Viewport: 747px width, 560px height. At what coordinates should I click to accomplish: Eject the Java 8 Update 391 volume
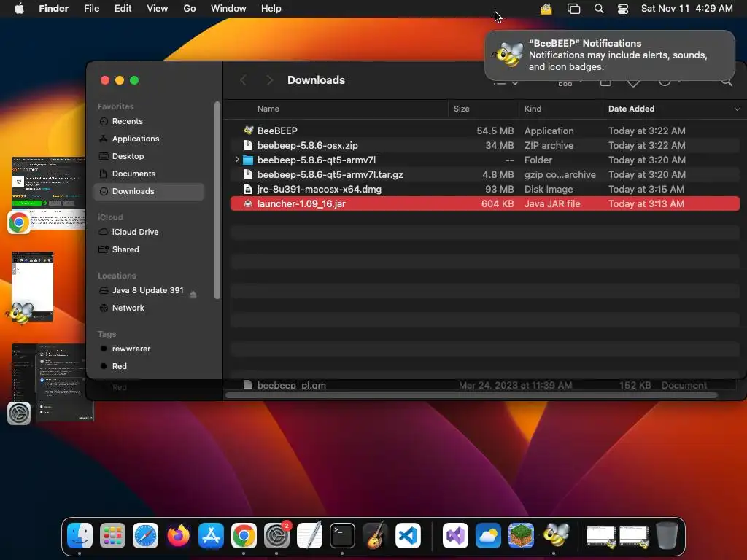point(193,295)
